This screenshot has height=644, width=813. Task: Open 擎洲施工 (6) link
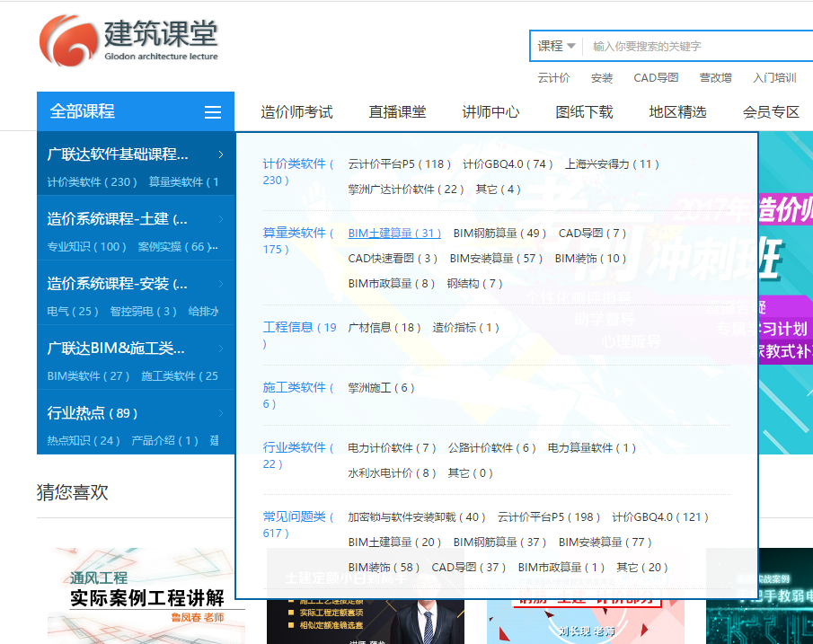(381, 388)
